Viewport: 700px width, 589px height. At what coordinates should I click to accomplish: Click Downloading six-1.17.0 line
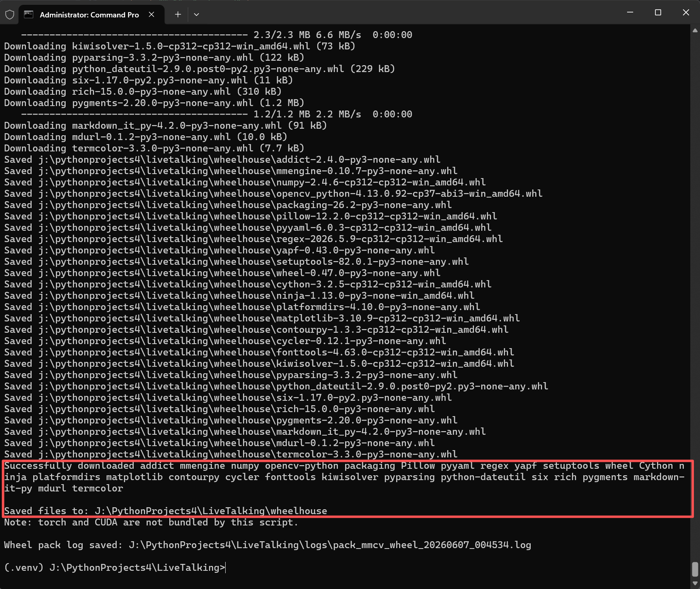point(148,80)
